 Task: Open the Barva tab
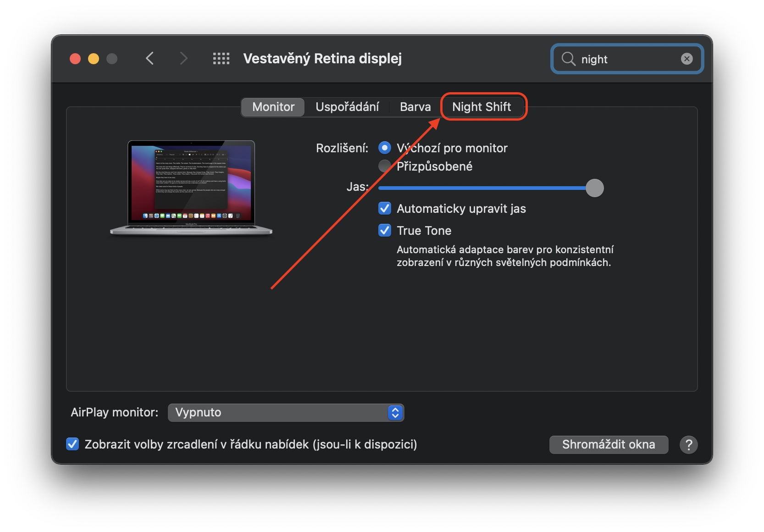[x=415, y=107]
